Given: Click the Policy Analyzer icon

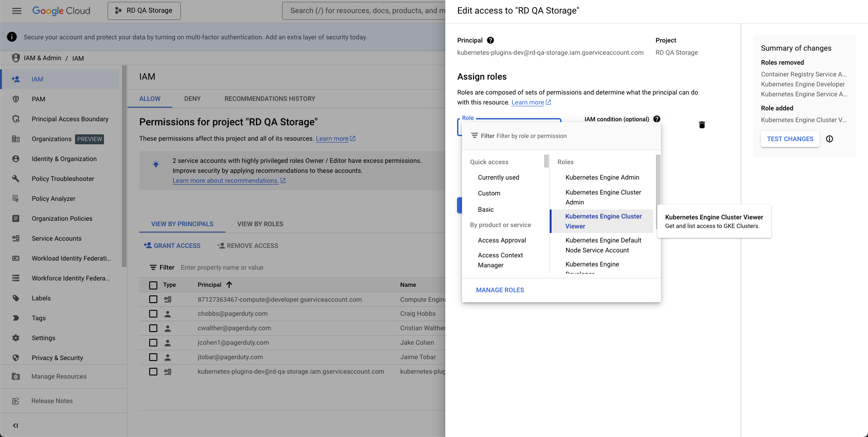Looking at the screenshot, I should coord(16,199).
